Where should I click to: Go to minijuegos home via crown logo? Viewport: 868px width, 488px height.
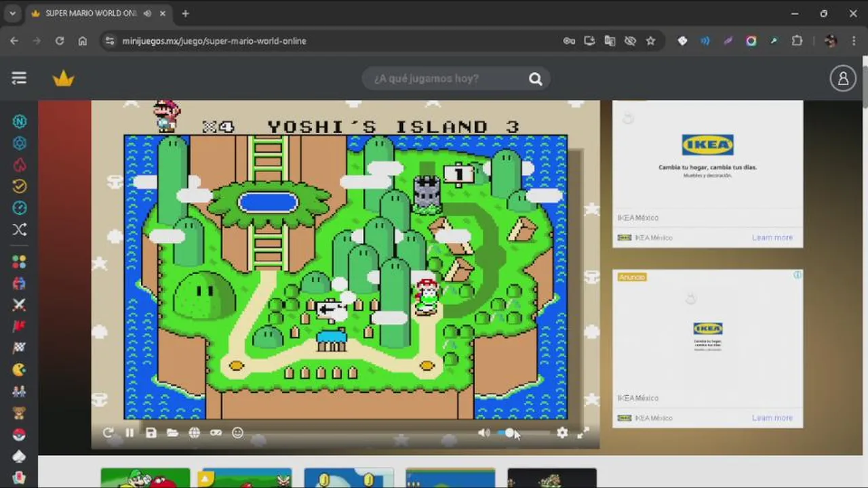coord(63,79)
